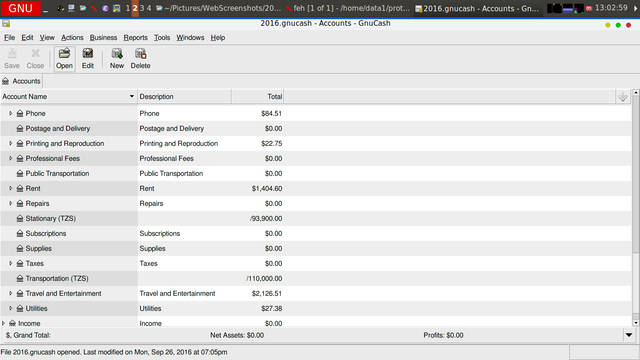This screenshot has height=360, width=640.
Task: Expand the Taxes account
Action: pyautogui.click(x=11, y=264)
